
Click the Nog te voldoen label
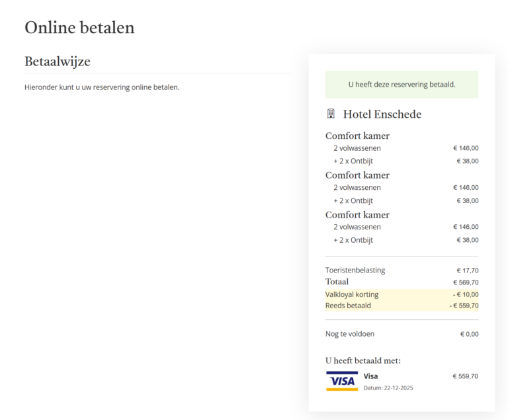coord(350,334)
